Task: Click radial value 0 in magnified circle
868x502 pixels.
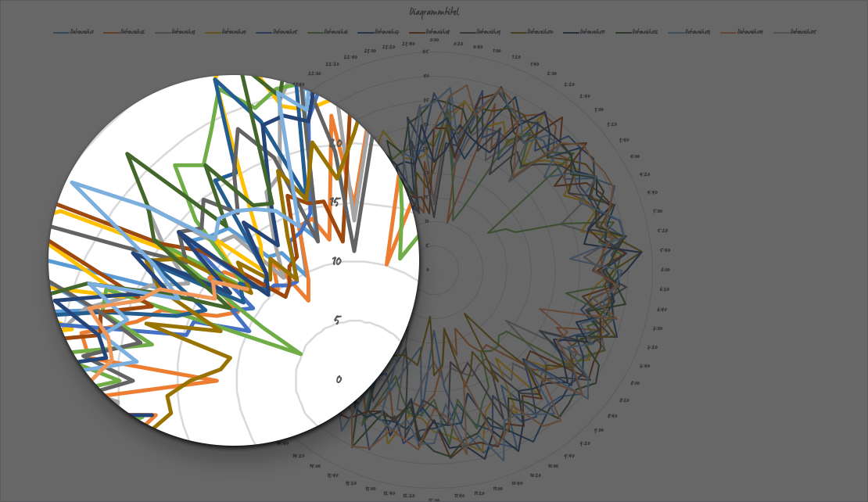Action: point(339,379)
